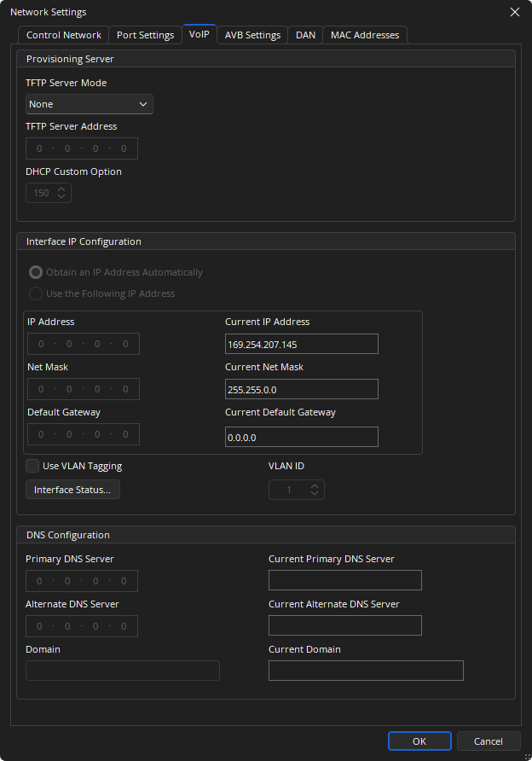Click the Interface Status button
This screenshot has height=761, width=532.
click(72, 490)
